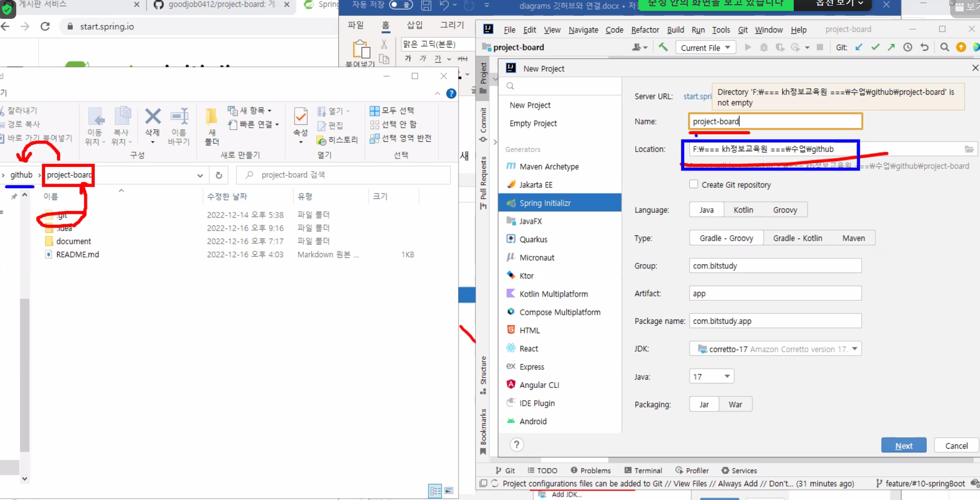Select the Spring Initializr generator
Image resolution: width=980 pixels, height=500 pixels.
[544, 203]
